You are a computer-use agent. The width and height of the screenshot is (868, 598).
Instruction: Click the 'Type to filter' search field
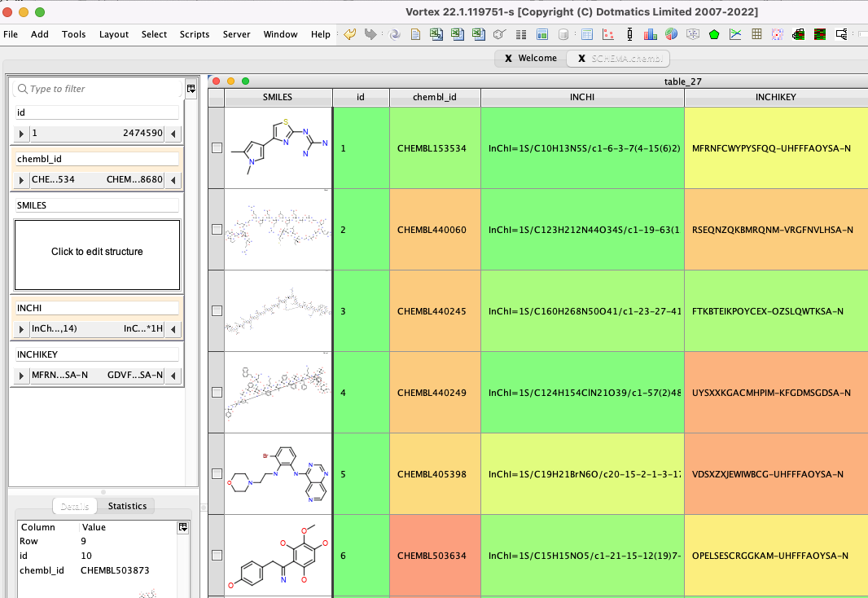(98, 89)
